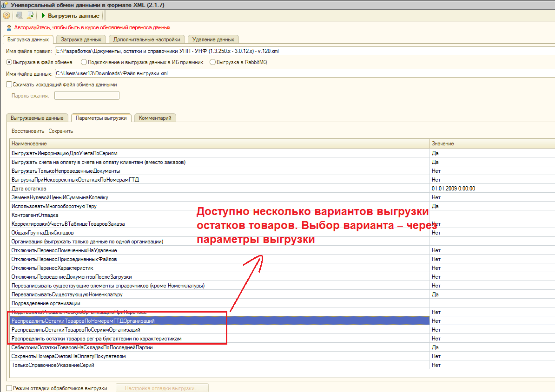555x392 pixels.
Task: Click the Восстановить command
Action: (28, 131)
